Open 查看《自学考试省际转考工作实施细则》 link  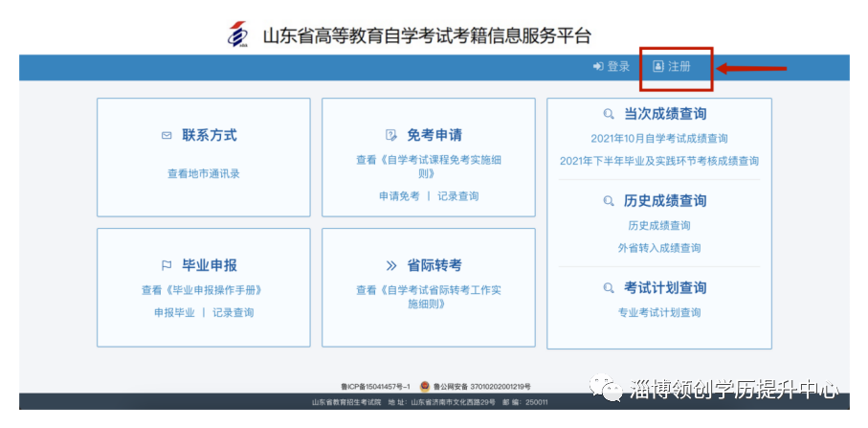pyautogui.click(x=429, y=297)
